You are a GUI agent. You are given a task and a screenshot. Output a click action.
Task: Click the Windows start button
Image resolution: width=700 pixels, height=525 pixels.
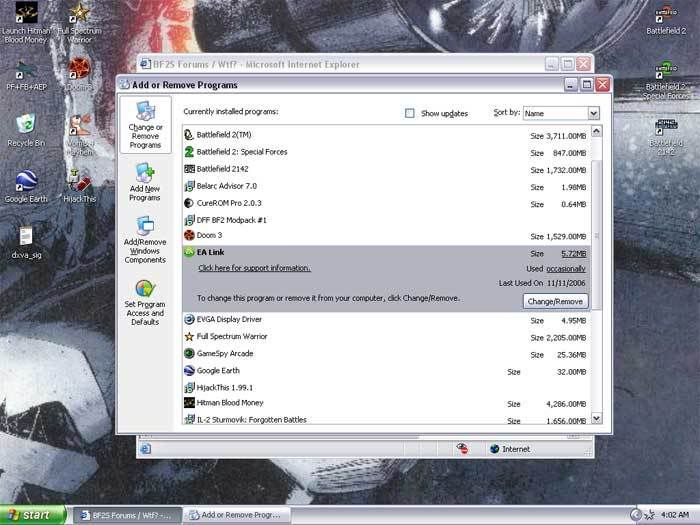pos(33,515)
